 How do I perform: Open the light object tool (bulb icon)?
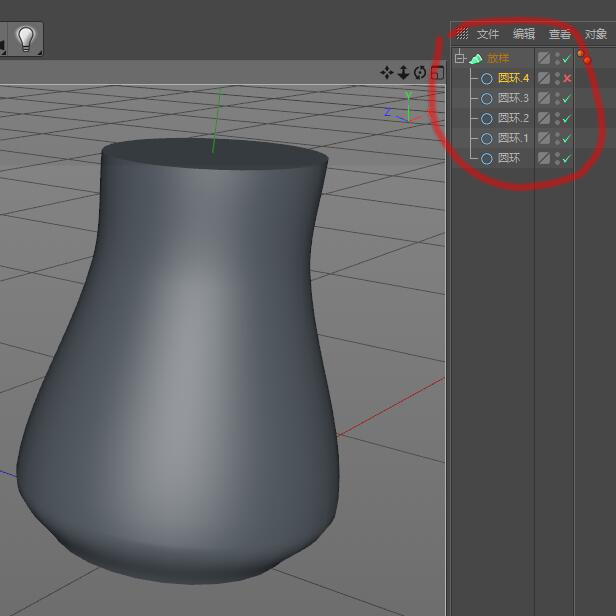coord(26,38)
